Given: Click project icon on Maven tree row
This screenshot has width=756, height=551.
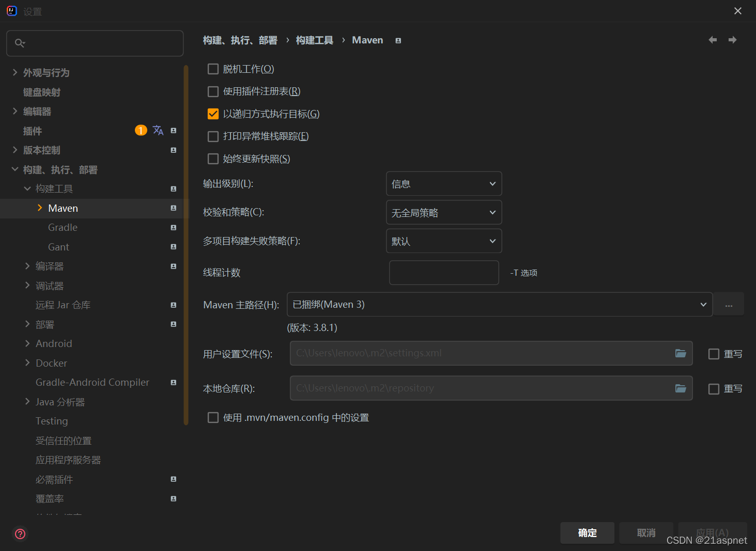Looking at the screenshot, I should tap(174, 208).
